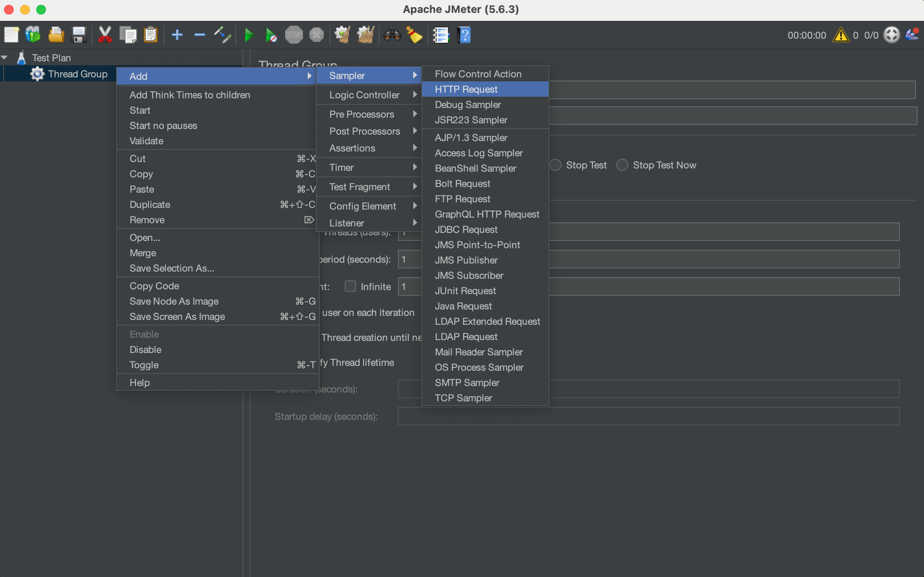Check the Infinite loop checkbox
The image size is (924, 577).
(350, 286)
